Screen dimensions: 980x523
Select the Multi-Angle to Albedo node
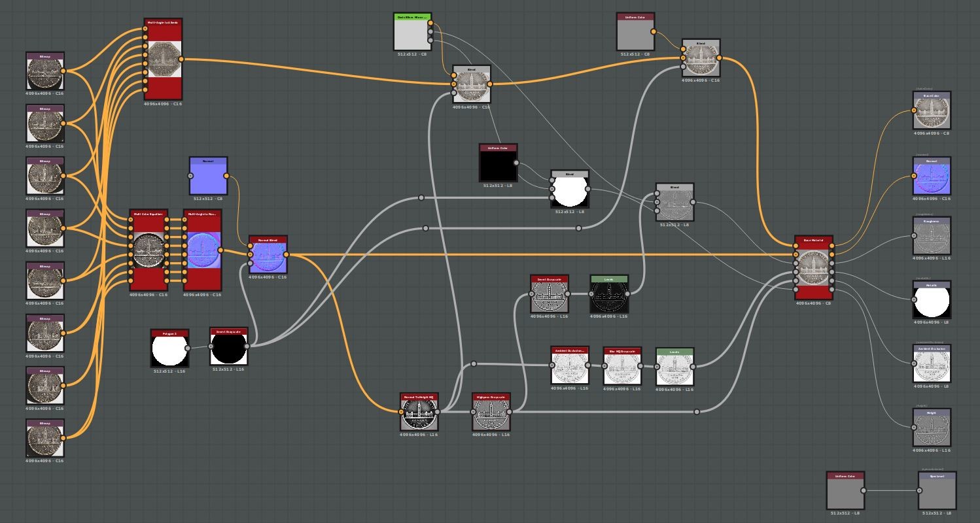tap(164, 62)
